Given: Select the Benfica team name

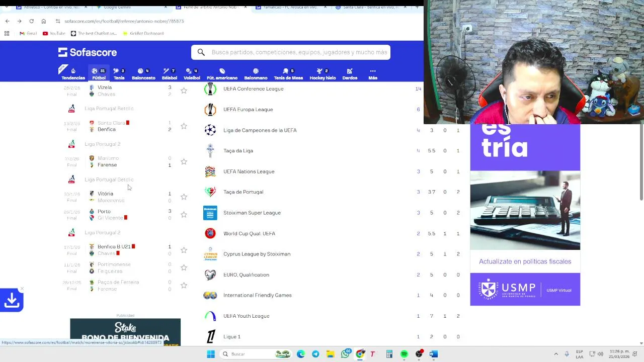Looking at the screenshot, I should click(106, 130).
